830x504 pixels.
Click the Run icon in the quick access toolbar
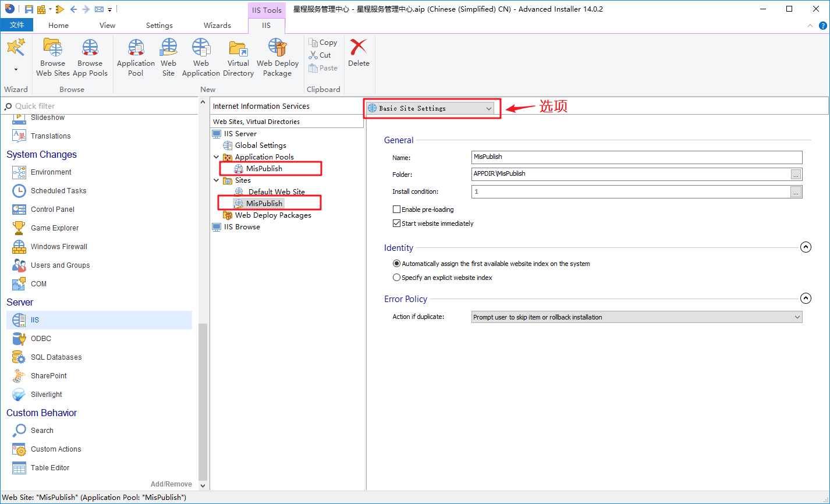click(59, 9)
